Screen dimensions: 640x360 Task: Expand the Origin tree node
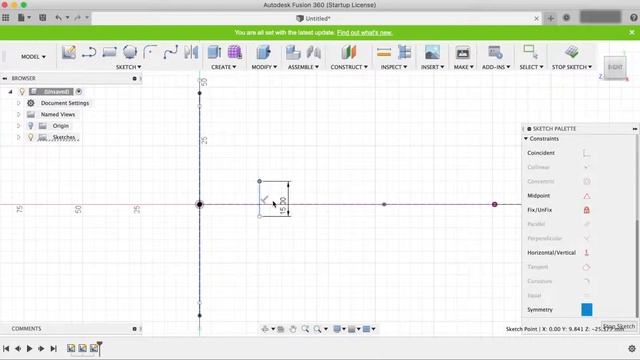coord(18,126)
